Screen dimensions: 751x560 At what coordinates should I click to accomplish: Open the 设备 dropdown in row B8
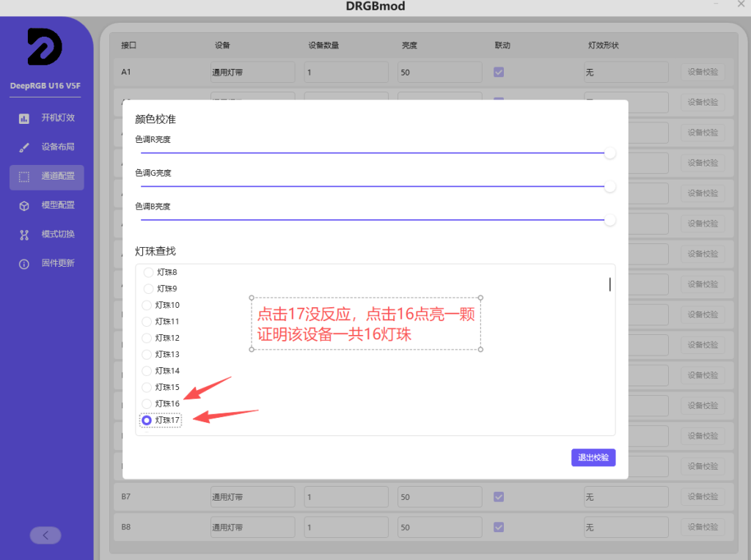click(x=252, y=527)
